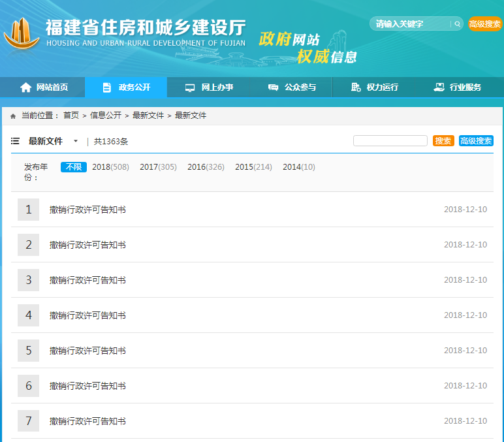Filter by year 2015(214)
Image resolution: width=504 pixels, height=442 pixels.
[253, 167]
